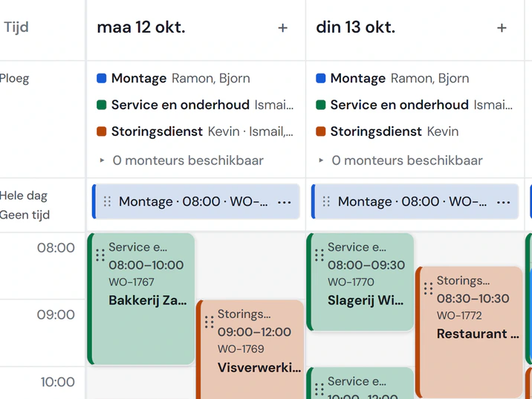Click Monday's Storingsdienst Kevin · Ismail row
532x399 pixels.
(x=195, y=132)
